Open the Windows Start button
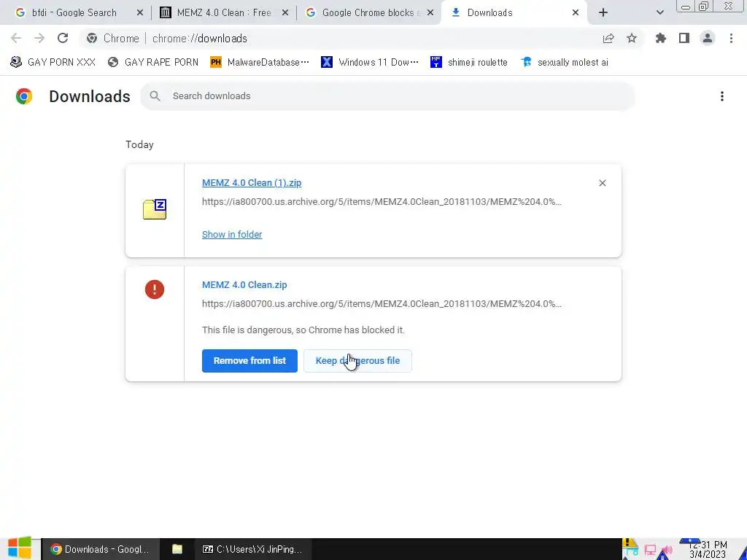The image size is (747, 560). pos(20,548)
